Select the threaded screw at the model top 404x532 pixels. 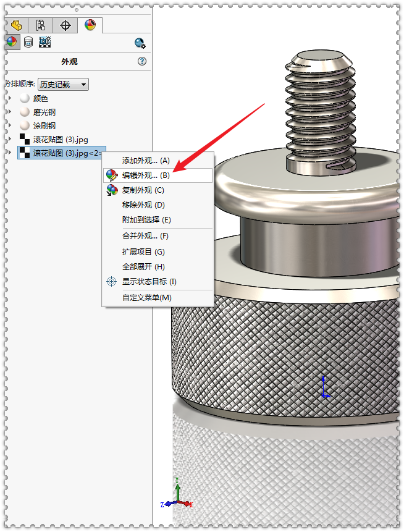(320, 112)
